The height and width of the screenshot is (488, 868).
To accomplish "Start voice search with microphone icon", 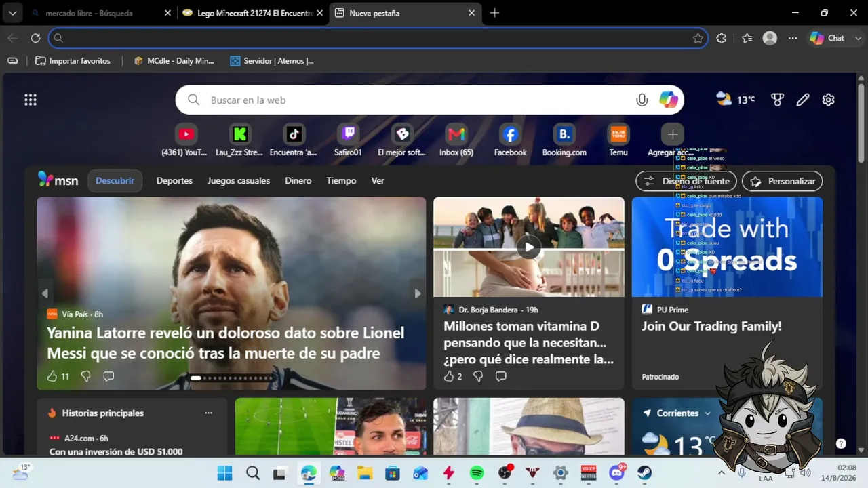I will point(642,100).
